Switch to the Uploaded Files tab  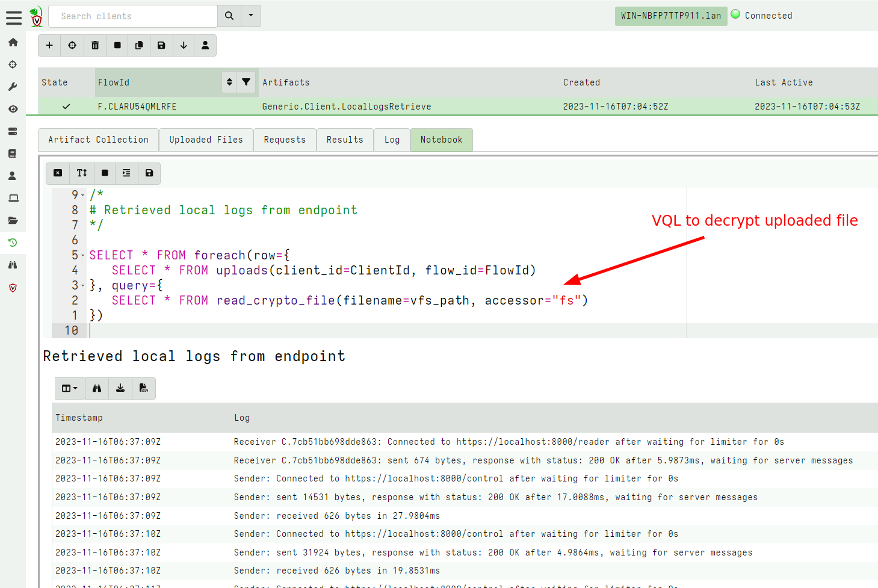206,140
